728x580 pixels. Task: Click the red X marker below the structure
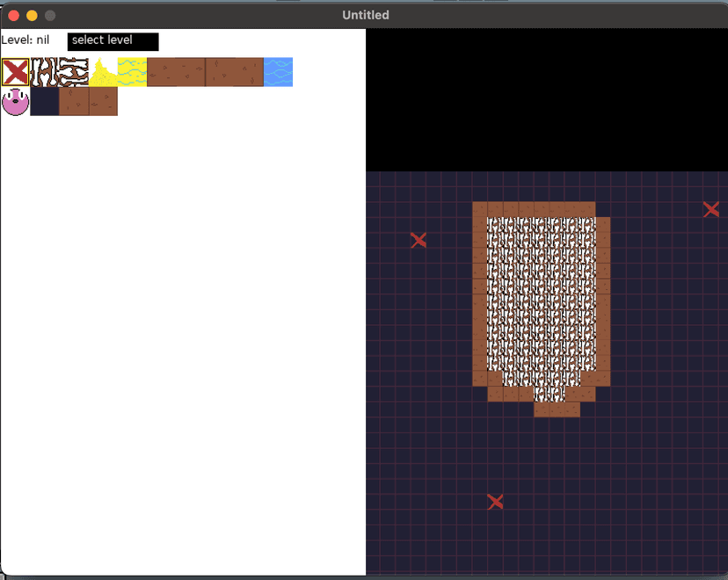click(x=495, y=502)
